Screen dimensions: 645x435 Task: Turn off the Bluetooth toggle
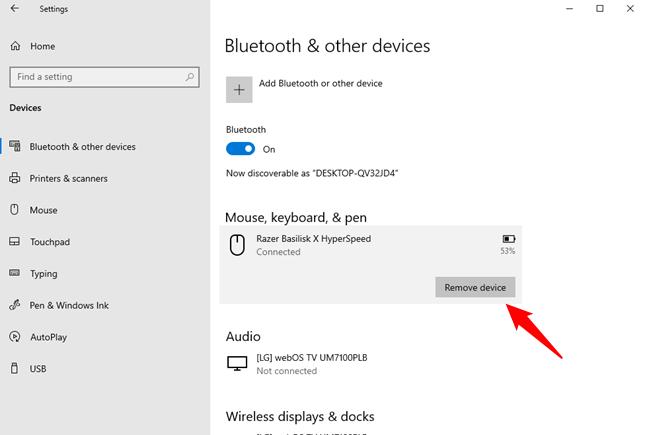pyautogui.click(x=240, y=149)
